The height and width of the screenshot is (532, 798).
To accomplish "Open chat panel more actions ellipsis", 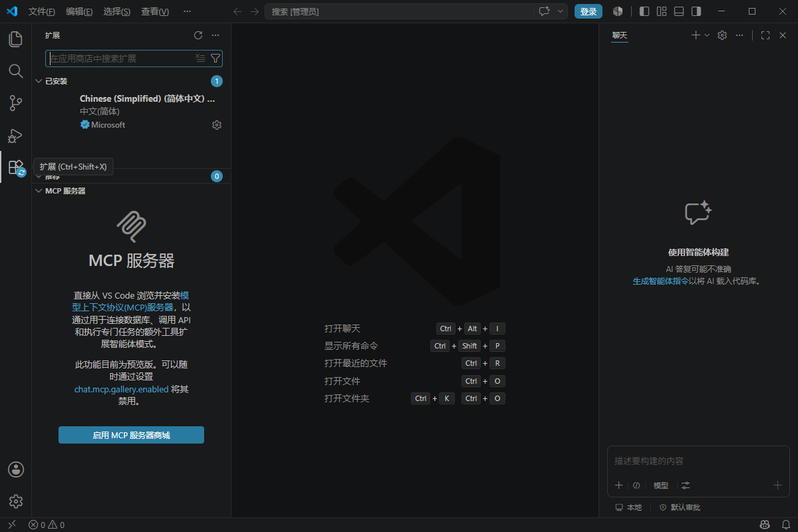I will tap(739, 35).
